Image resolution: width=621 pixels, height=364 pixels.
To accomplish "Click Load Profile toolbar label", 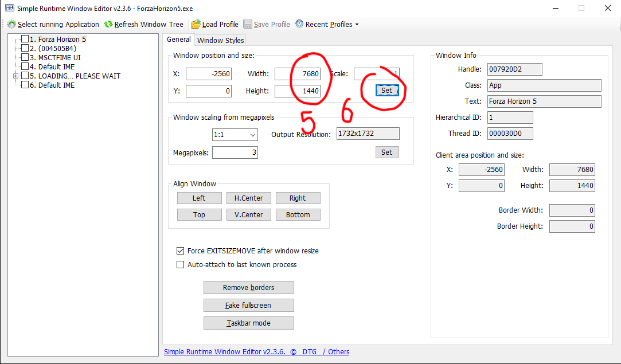I will click(x=220, y=25).
